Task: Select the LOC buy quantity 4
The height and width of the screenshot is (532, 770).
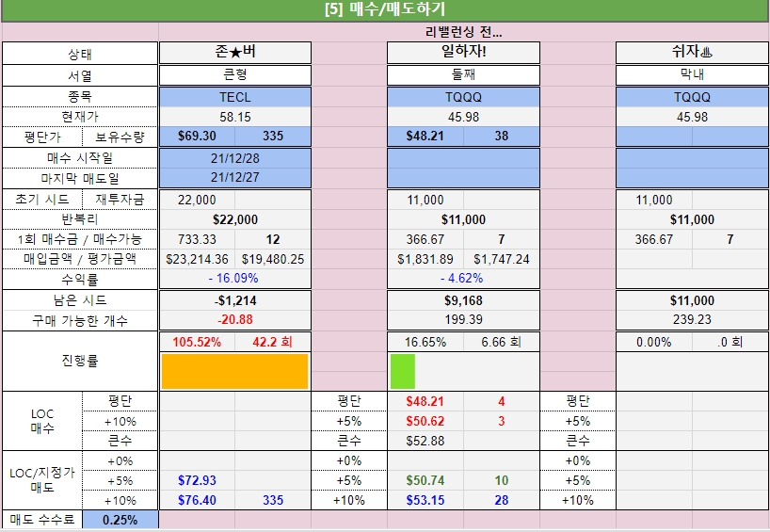Action: [x=502, y=401]
